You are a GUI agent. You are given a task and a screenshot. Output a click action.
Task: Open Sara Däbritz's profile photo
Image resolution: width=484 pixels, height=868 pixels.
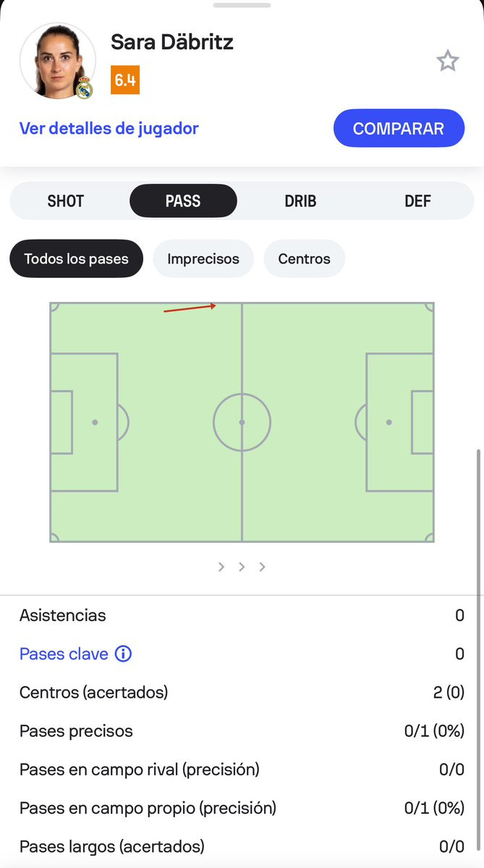tap(56, 60)
